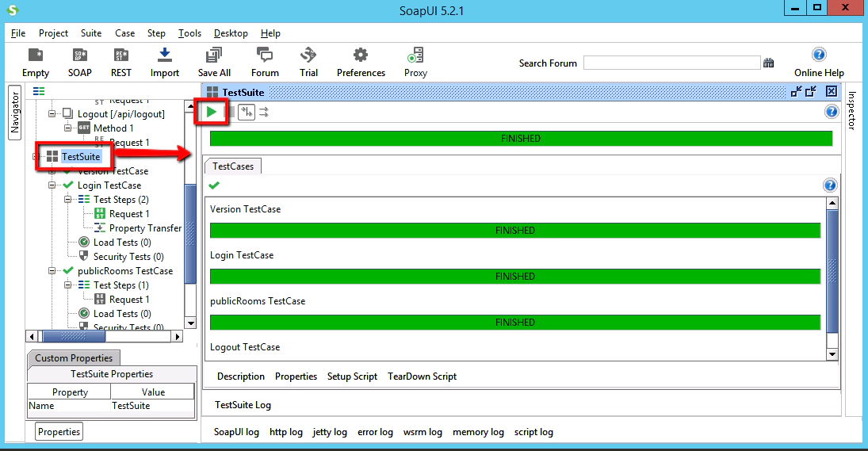
Task: Show the script log
Action: tap(533, 432)
